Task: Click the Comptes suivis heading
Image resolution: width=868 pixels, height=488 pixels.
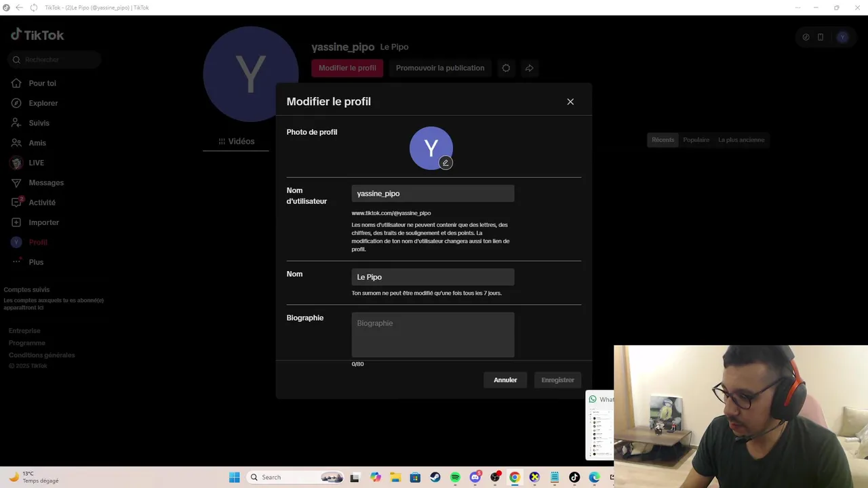Action: tap(26, 289)
